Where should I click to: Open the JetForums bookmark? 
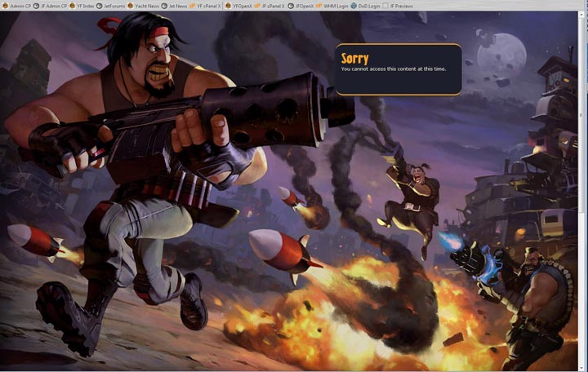point(110,6)
